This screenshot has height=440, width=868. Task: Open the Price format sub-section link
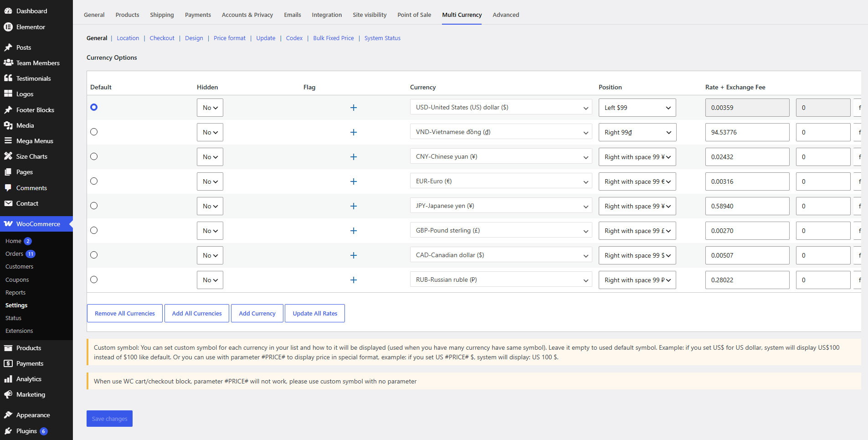[230, 38]
